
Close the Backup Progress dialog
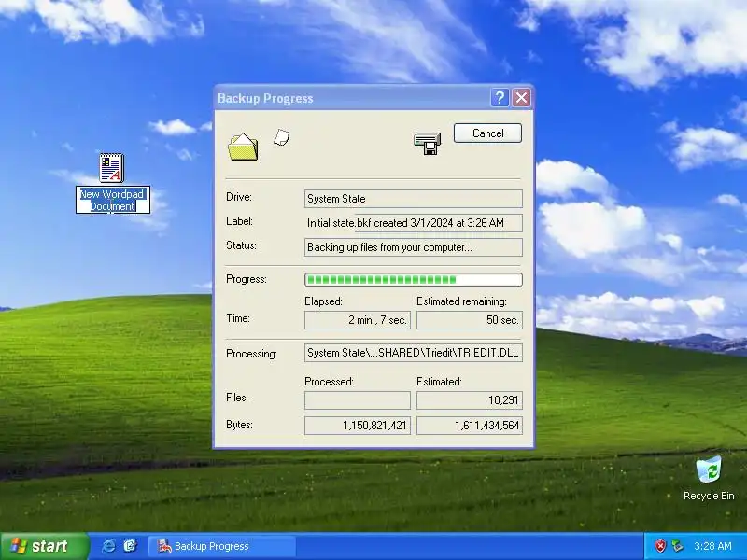(521, 98)
